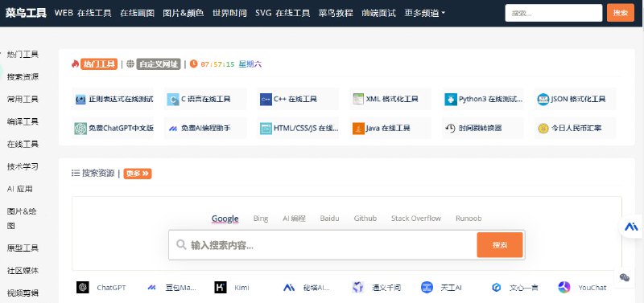The height and width of the screenshot is (303, 644).
Task: Click the 菜鸟工具 site logo
Action: [26, 13]
